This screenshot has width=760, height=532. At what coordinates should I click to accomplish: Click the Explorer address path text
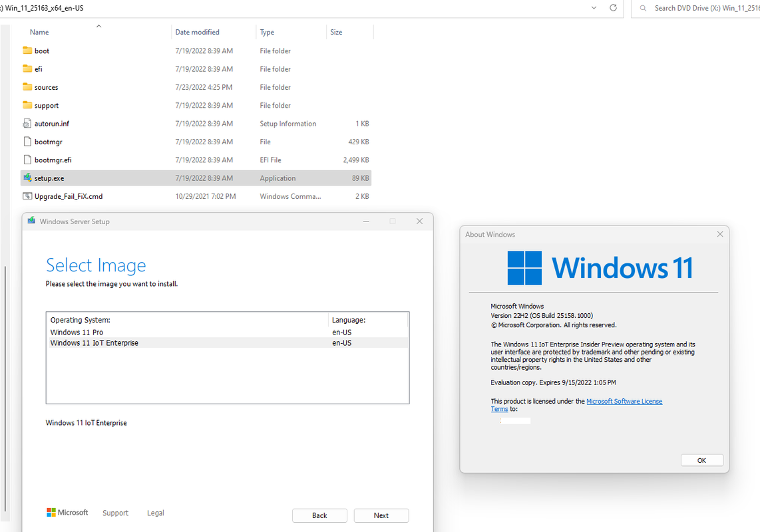(x=44, y=8)
